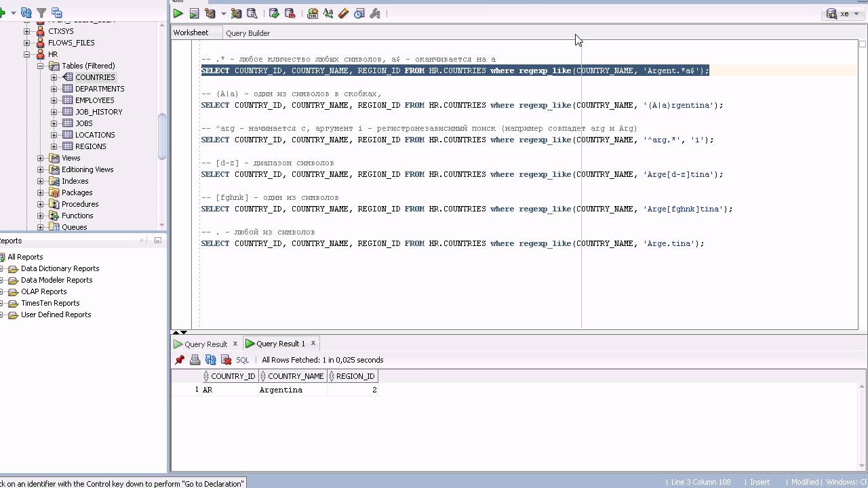Image resolution: width=868 pixels, height=488 pixels.
Task: Expand the COUNTRIES table node
Action: pyautogui.click(x=54, y=77)
